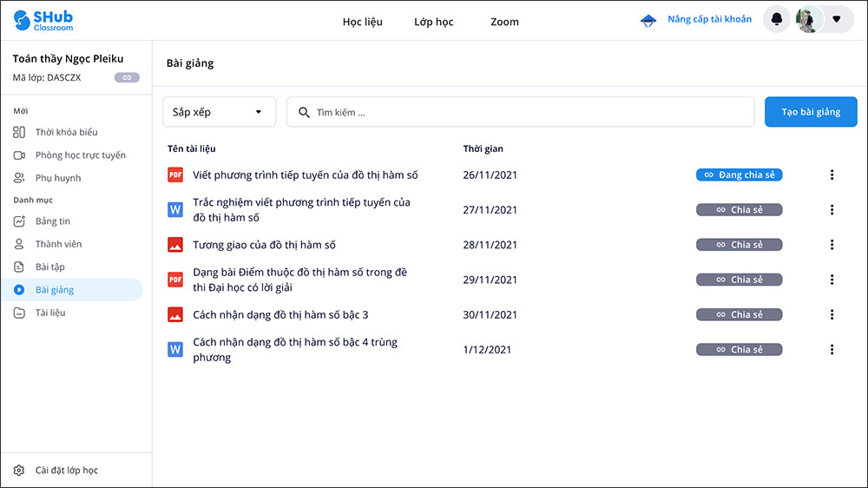868x488 pixels.
Task: Select Bài tập in the sidebar
Action: [49, 267]
